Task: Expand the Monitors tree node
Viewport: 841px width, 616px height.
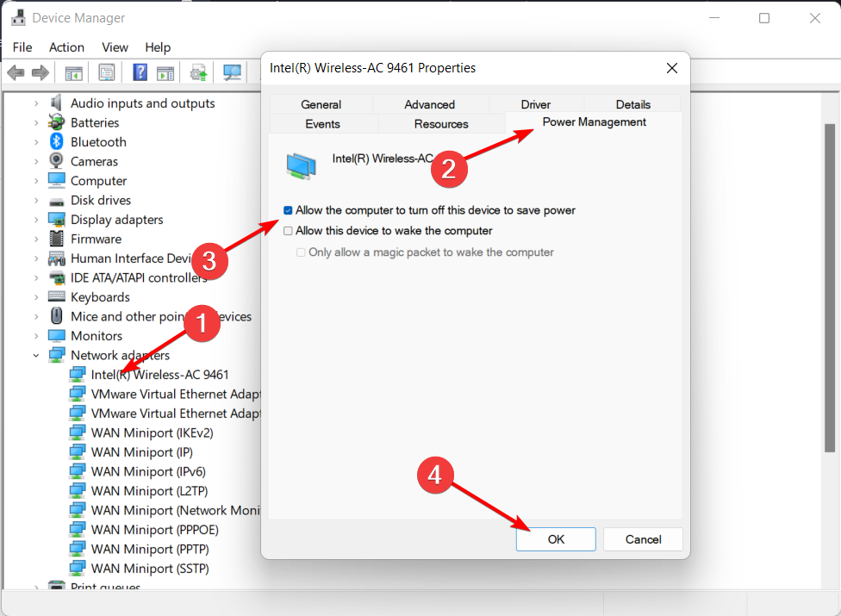Action: pyautogui.click(x=36, y=336)
